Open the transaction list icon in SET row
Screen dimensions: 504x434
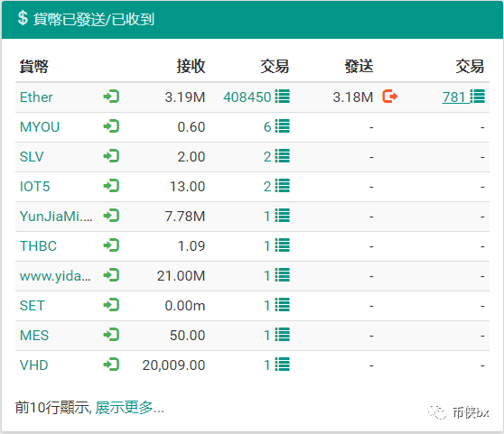pos(283,305)
